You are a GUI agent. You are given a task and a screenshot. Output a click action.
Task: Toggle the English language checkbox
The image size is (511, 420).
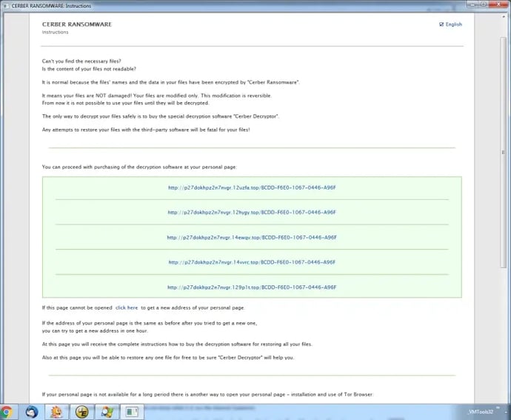441,24
